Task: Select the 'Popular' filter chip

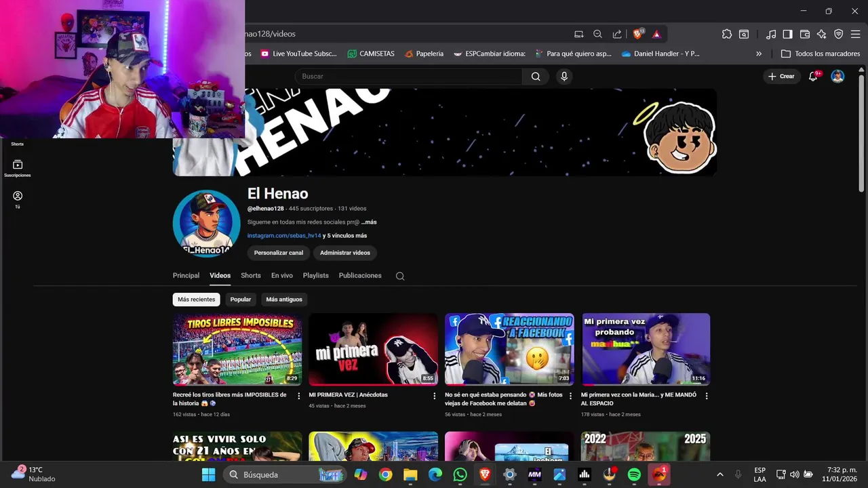Action: click(241, 299)
